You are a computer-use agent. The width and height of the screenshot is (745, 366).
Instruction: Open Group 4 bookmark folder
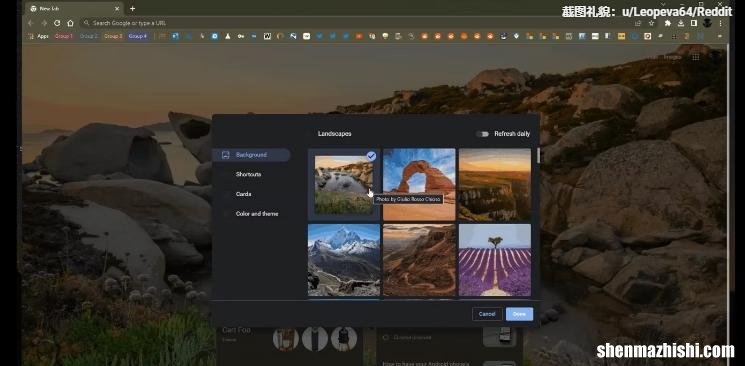[138, 36]
